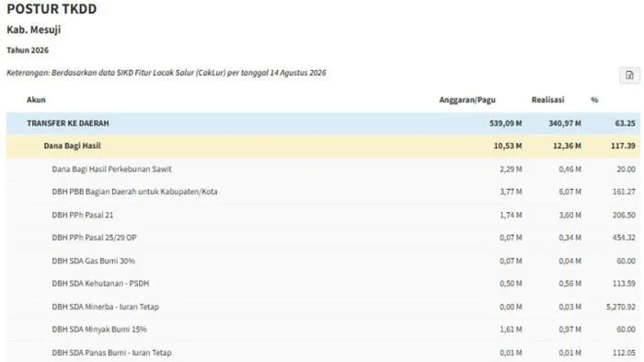644x362 pixels.
Task: Collapse the Dana Bagi Hasil group row
Action: (x=323, y=146)
